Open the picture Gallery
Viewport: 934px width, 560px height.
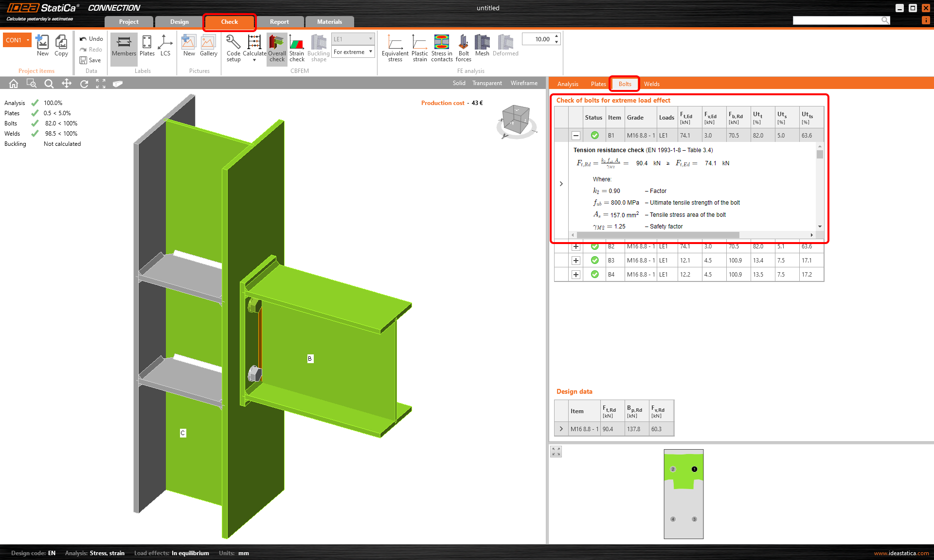point(208,47)
